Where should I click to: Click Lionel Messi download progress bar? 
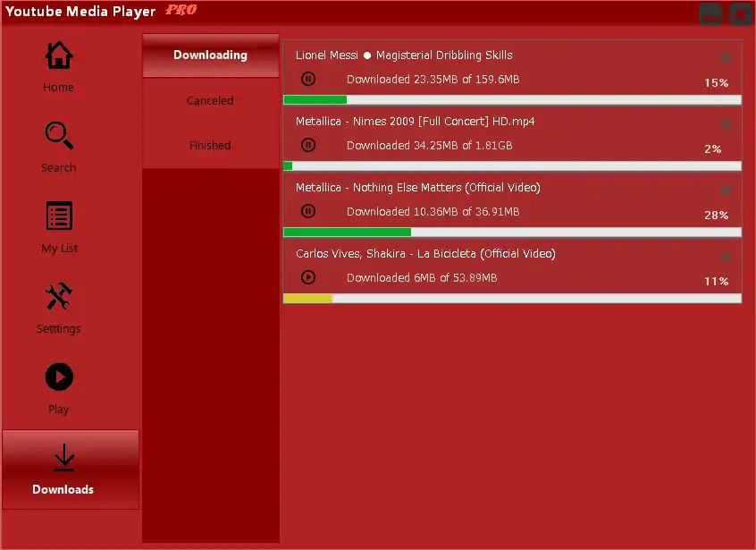pyautogui.click(x=513, y=100)
